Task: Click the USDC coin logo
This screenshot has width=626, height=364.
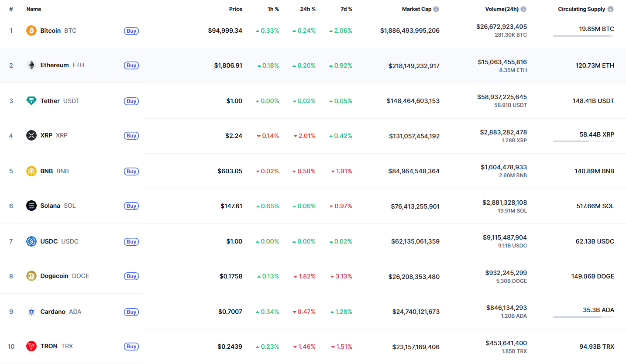Action: 31,241
